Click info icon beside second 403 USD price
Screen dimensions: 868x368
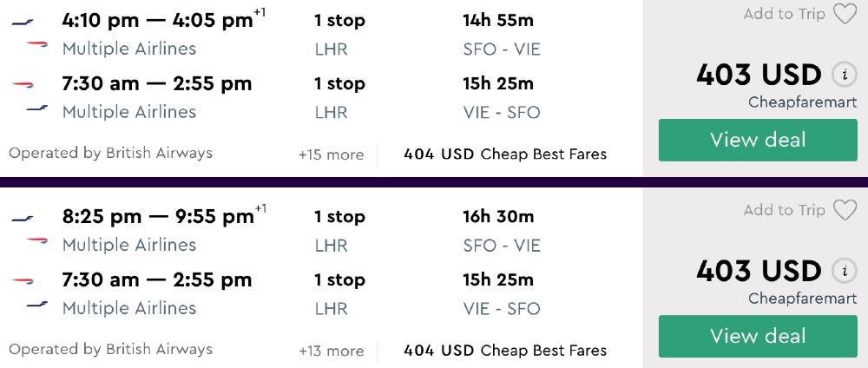click(x=844, y=271)
